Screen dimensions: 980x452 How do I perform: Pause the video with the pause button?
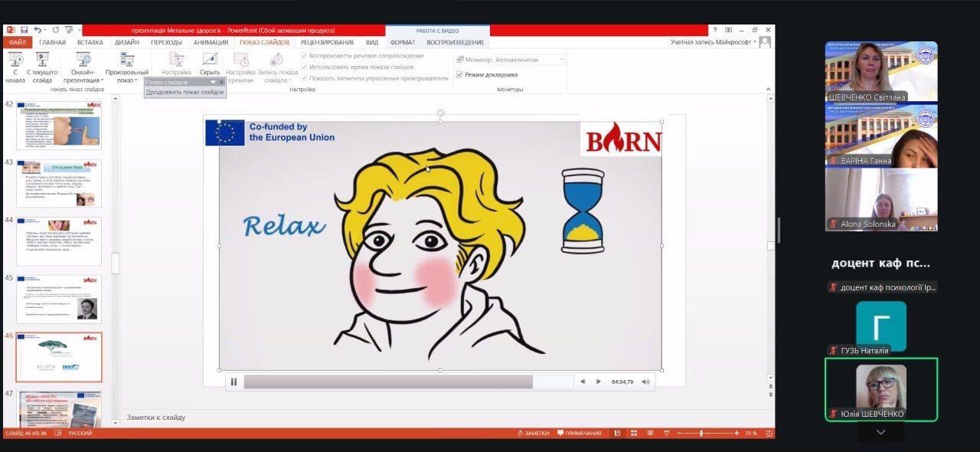[234, 382]
